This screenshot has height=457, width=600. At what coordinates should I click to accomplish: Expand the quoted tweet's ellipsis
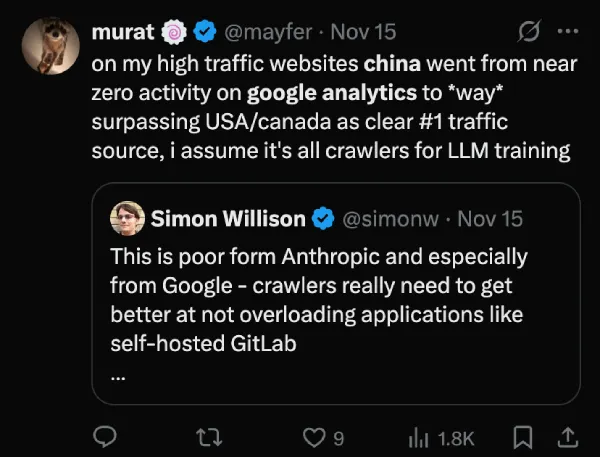(x=118, y=378)
